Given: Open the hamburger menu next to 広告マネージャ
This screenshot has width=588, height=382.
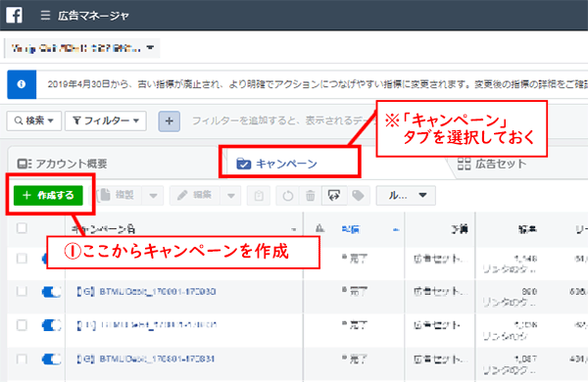Looking at the screenshot, I should 45,16.
